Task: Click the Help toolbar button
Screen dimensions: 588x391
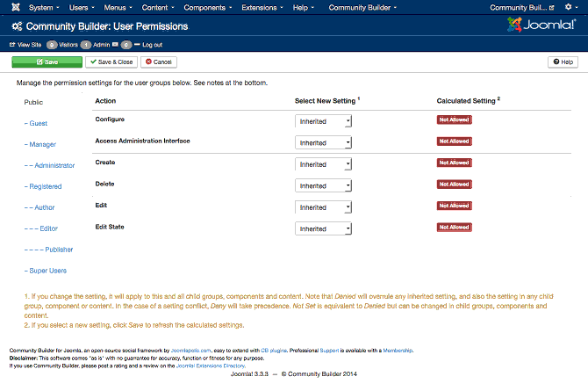Action: [563, 62]
